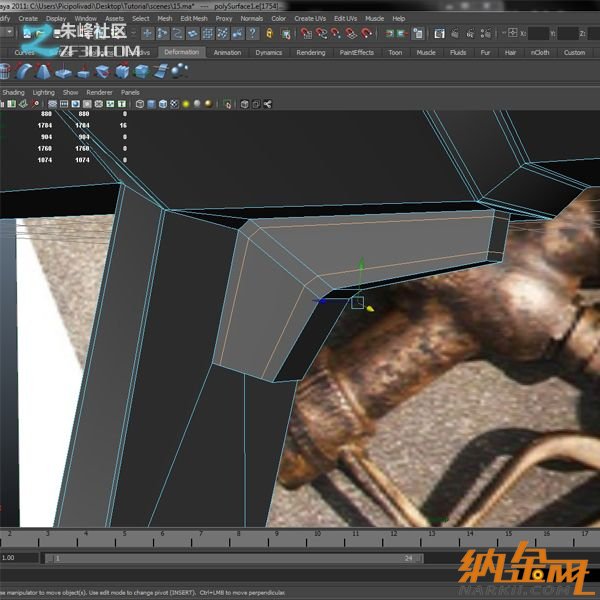
Task: Click the lattice deformer icon on the shelf
Action: (120, 71)
